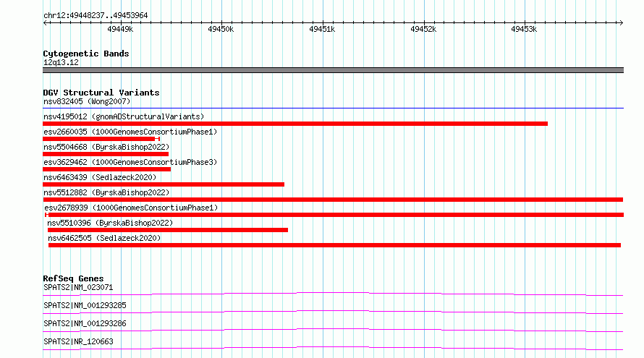Viewport: 644px width, 358px height.
Task: Click the gray 12q13.12 cytogenetic band bar
Action: (x=333, y=70)
